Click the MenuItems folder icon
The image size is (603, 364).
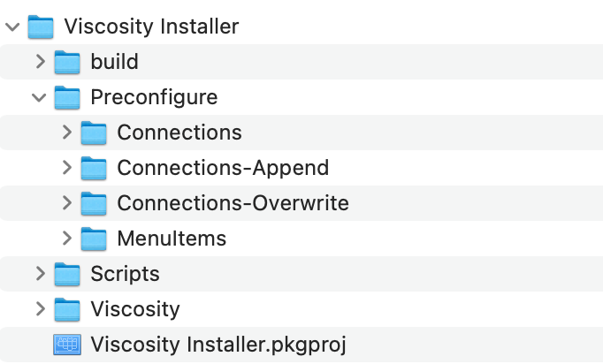click(x=94, y=239)
